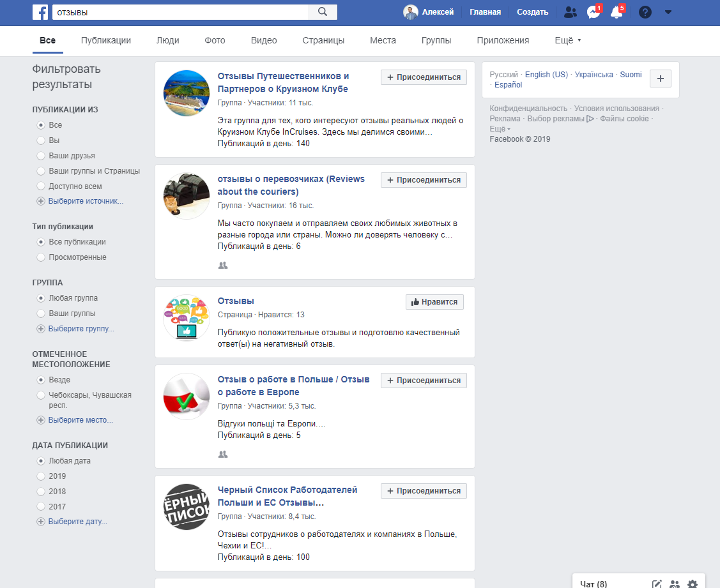Open the friend requests icon
Viewport: 720px width, 588px height.
(569, 11)
